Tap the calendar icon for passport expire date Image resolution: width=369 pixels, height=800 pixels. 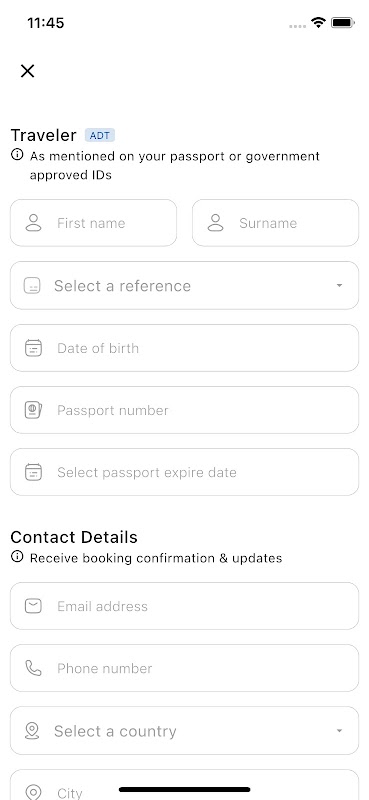click(x=34, y=472)
